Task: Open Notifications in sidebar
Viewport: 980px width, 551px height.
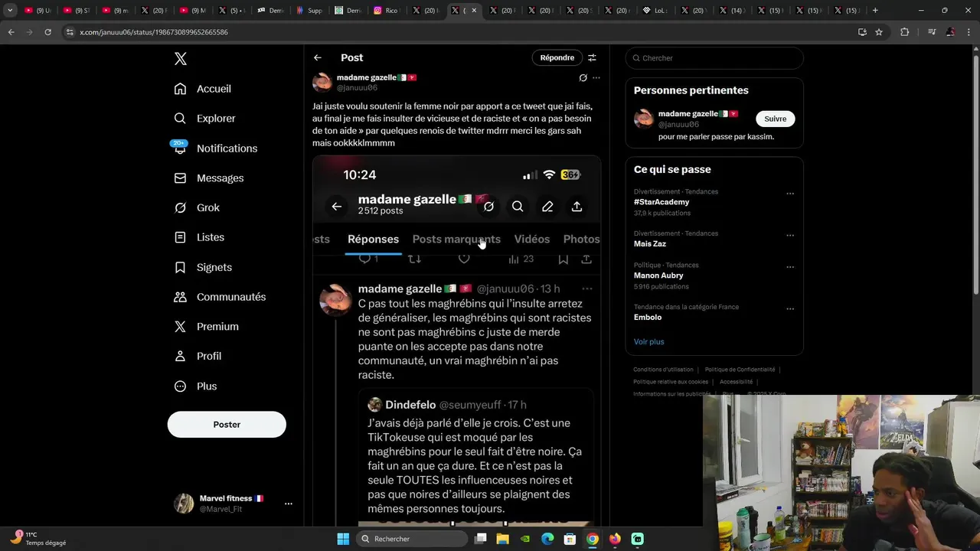Action: click(x=215, y=148)
